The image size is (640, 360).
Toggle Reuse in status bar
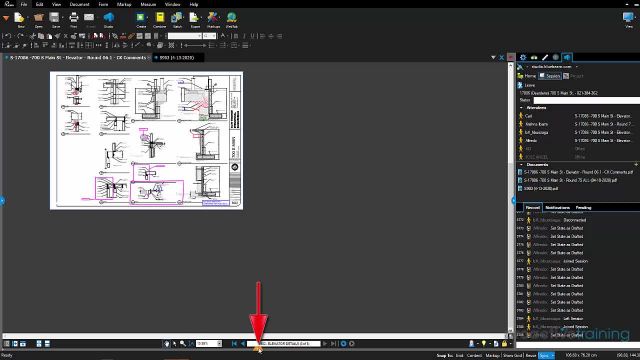[531, 356]
